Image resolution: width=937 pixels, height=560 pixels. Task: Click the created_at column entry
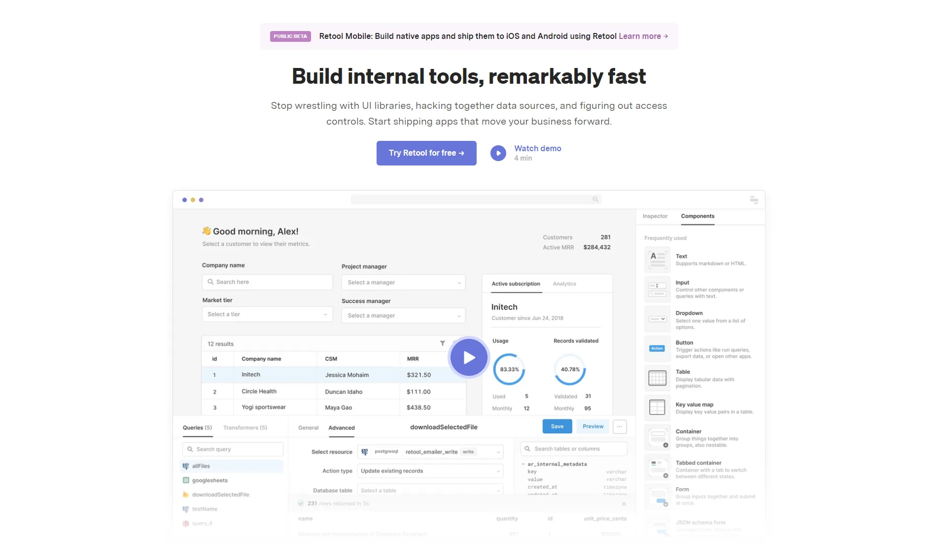coord(542,487)
